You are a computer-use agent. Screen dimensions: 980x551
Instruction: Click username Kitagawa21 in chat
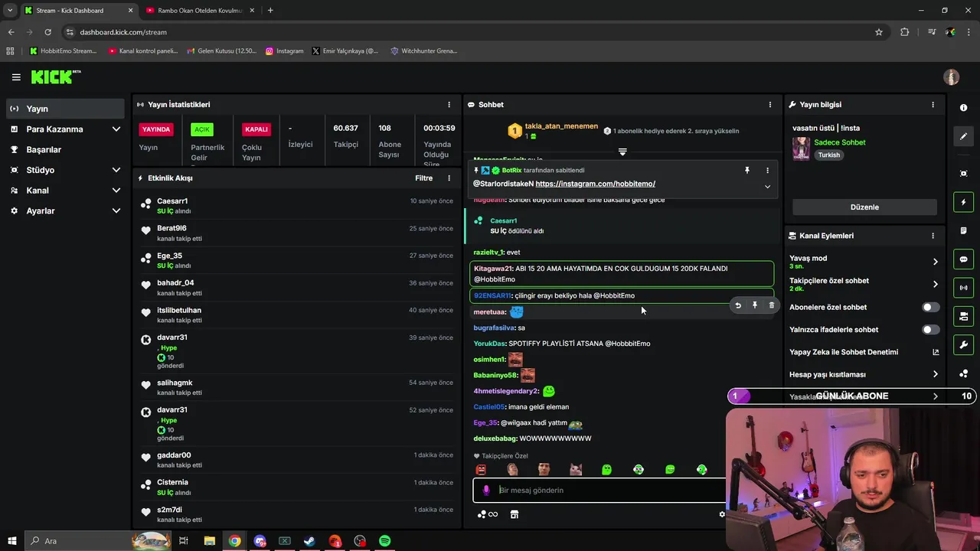[492, 269]
